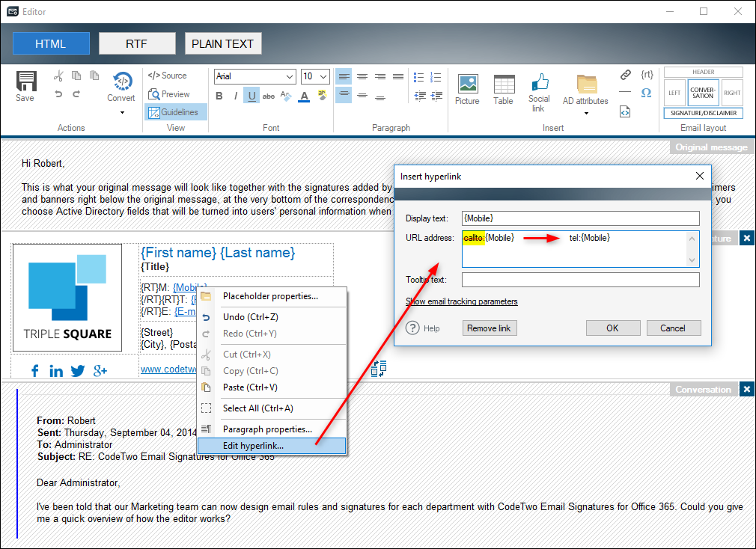Choose Placeholder properties from context menu

point(272,296)
